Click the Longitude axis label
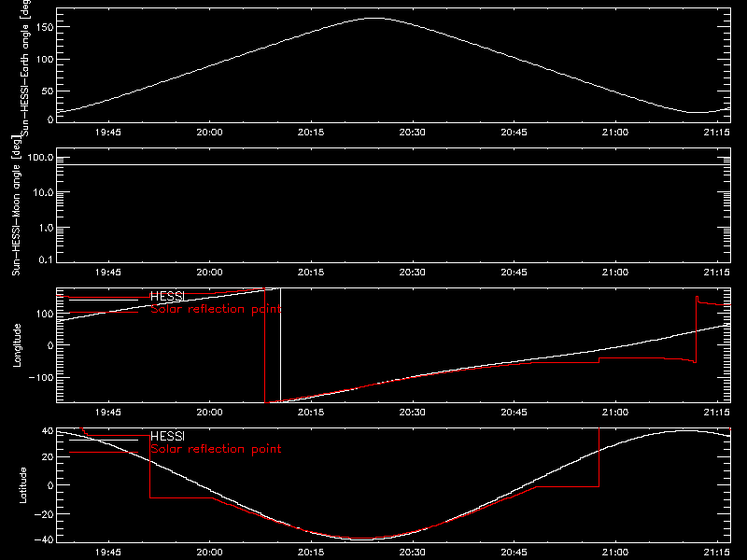747x560 pixels. (17, 345)
